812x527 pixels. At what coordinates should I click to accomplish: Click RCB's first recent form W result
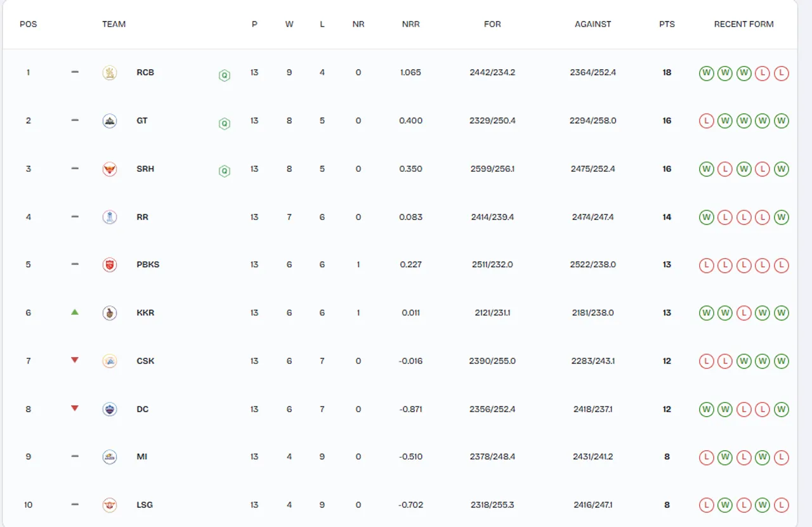point(706,73)
